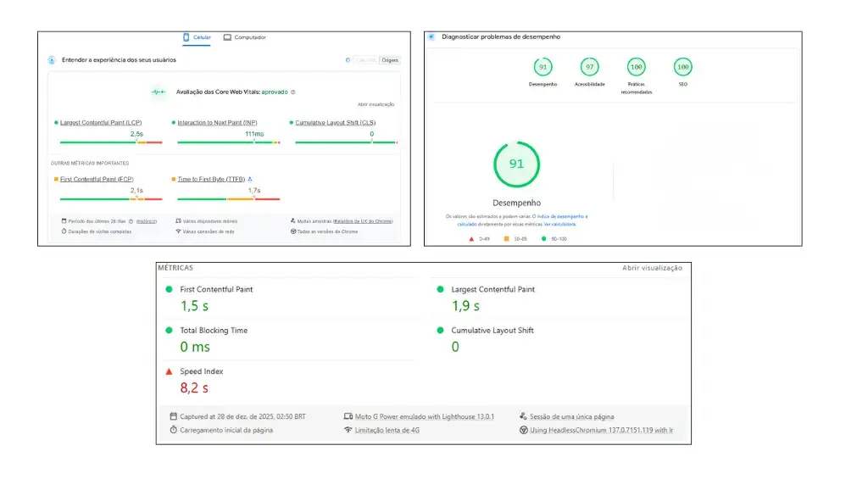This screenshot has width=868, height=479.
Task: Click the info icon left of the URL/Origem toggle
Action: coord(348,60)
